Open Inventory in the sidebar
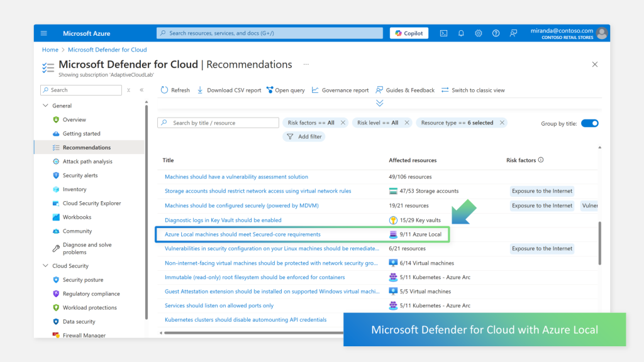Image resolution: width=644 pixels, height=362 pixels. click(x=74, y=189)
